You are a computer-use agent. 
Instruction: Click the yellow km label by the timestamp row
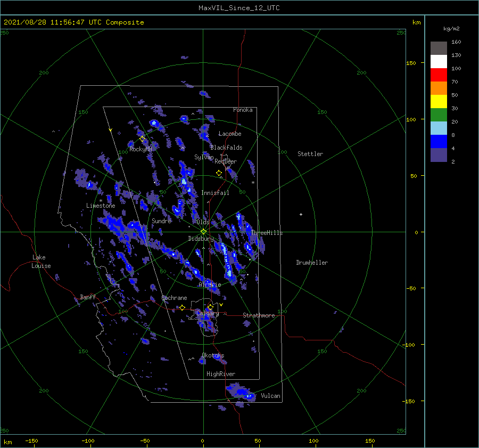[x=416, y=22]
